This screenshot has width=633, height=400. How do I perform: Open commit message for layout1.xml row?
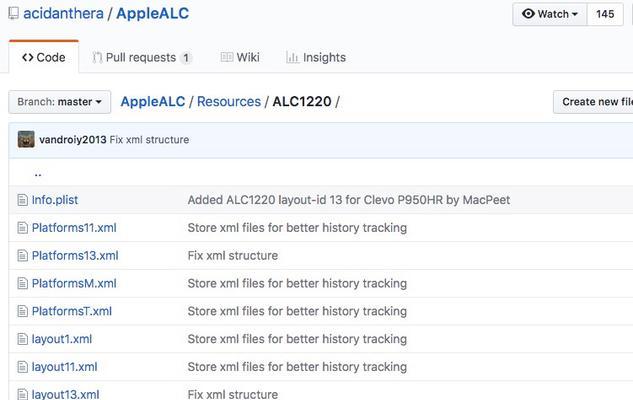point(297,339)
